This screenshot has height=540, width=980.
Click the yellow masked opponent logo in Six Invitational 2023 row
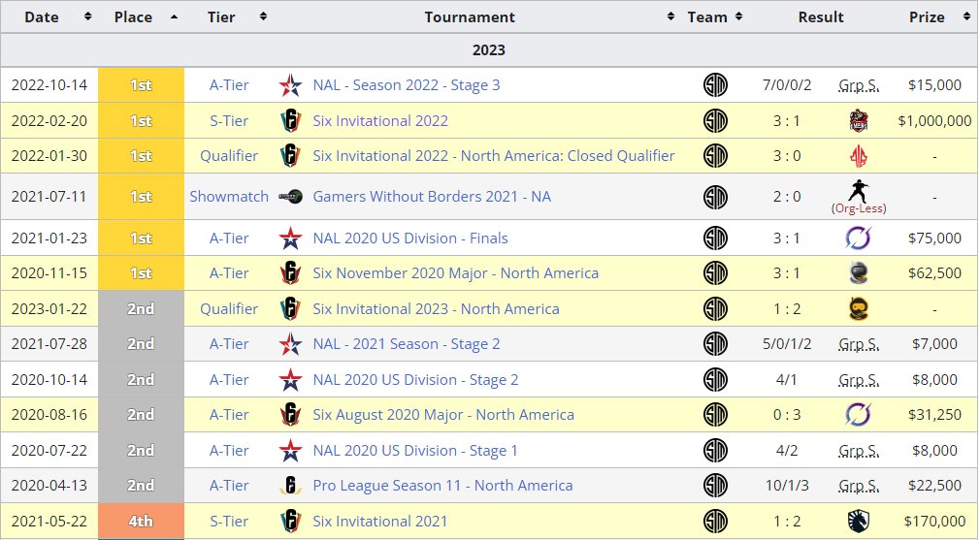(x=859, y=308)
